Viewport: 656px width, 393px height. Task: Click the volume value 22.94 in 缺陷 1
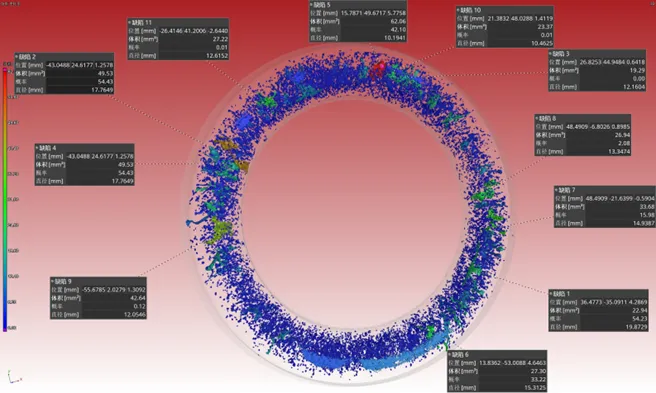(x=640, y=311)
